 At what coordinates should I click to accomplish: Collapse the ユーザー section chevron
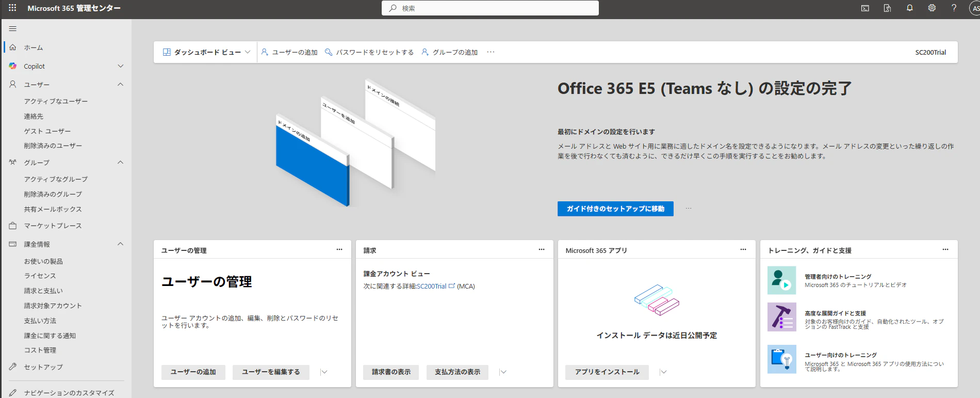tap(121, 84)
